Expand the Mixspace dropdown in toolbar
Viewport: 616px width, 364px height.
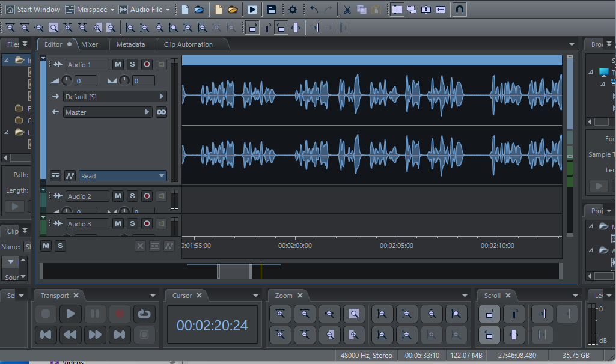click(112, 10)
